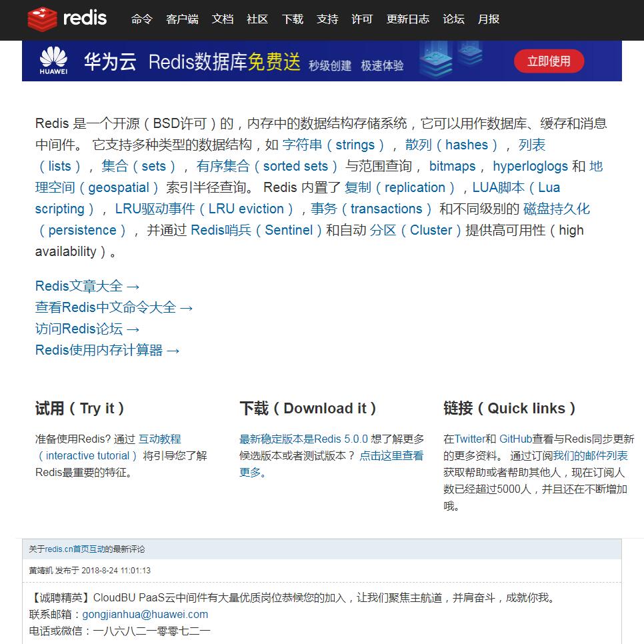Open the 文档 menu item
The image size is (644, 644).
pyautogui.click(x=223, y=19)
